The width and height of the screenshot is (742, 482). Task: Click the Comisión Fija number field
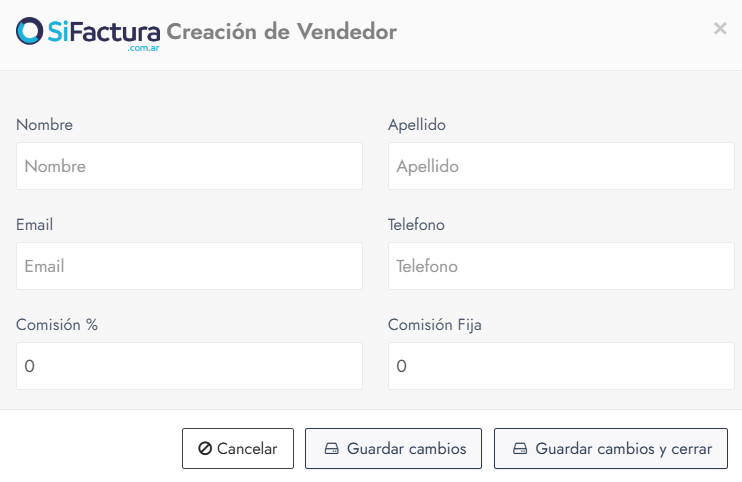pos(561,366)
